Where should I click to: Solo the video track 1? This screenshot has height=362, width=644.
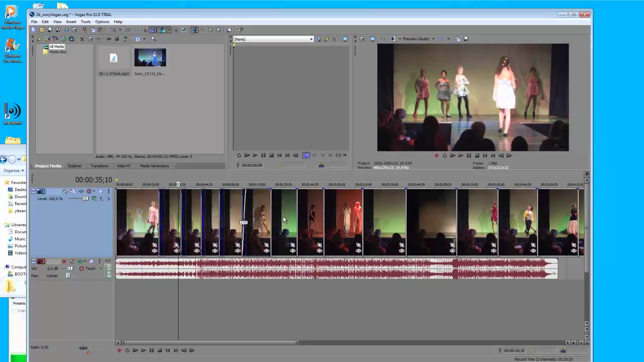(109, 191)
